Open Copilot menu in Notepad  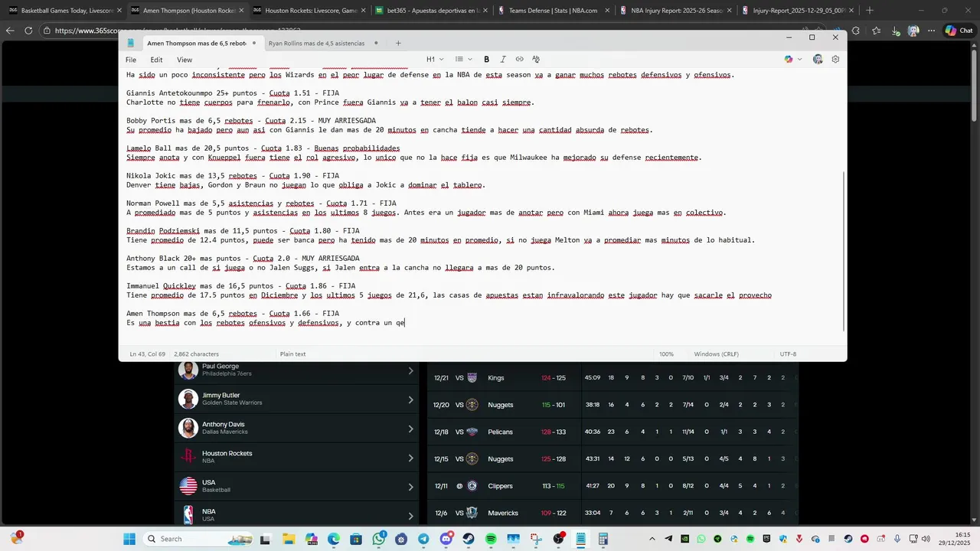point(789,59)
